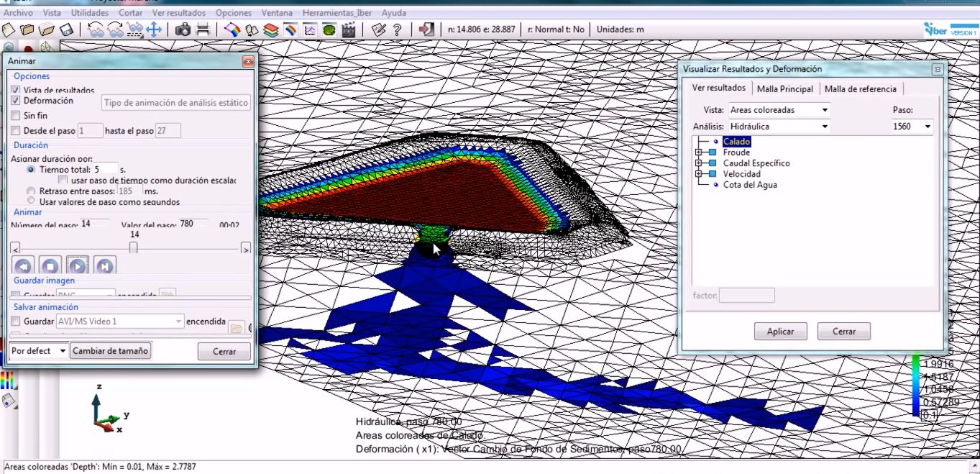
Task: Click the exit door icon in toolbar
Action: pyautogui.click(x=427, y=29)
